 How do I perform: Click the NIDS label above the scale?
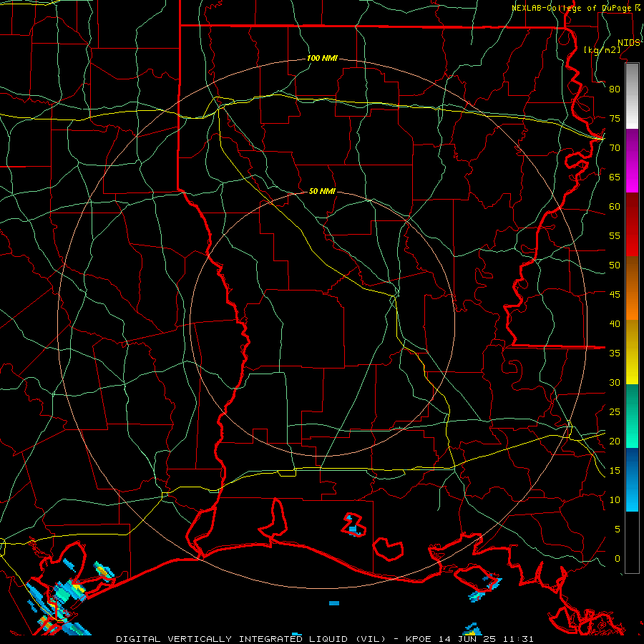(628, 43)
